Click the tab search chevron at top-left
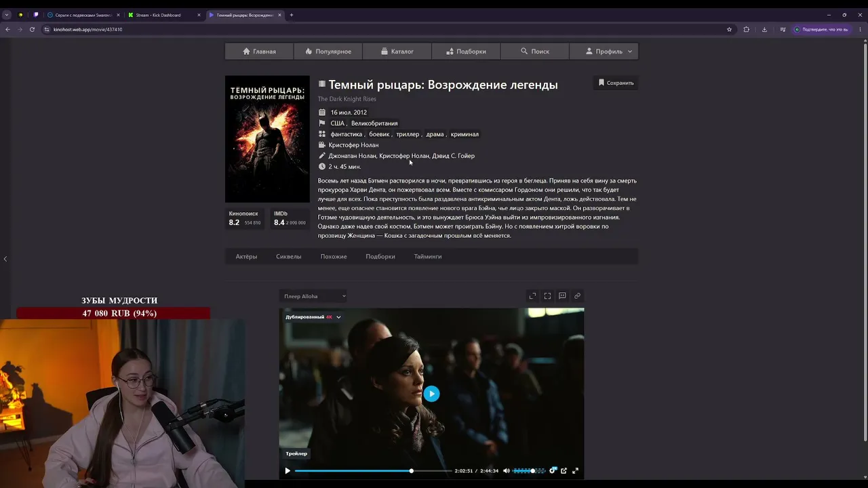 (x=7, y=15)
